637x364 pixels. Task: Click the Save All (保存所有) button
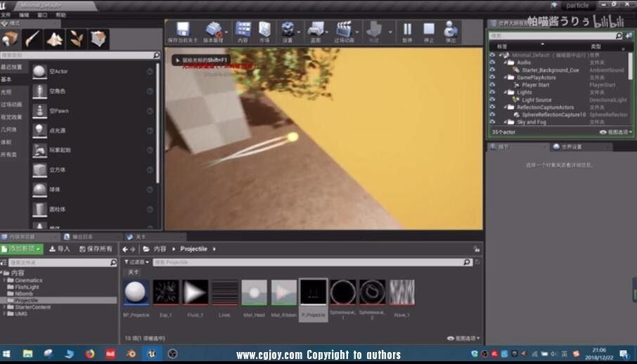click(96, 249)
